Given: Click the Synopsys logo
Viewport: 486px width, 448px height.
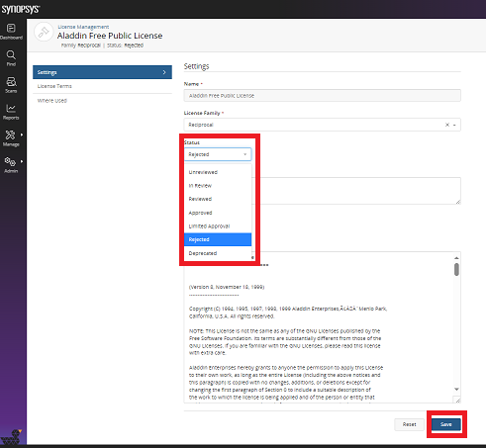Looking at the screenshot, I should click(20, 9).
